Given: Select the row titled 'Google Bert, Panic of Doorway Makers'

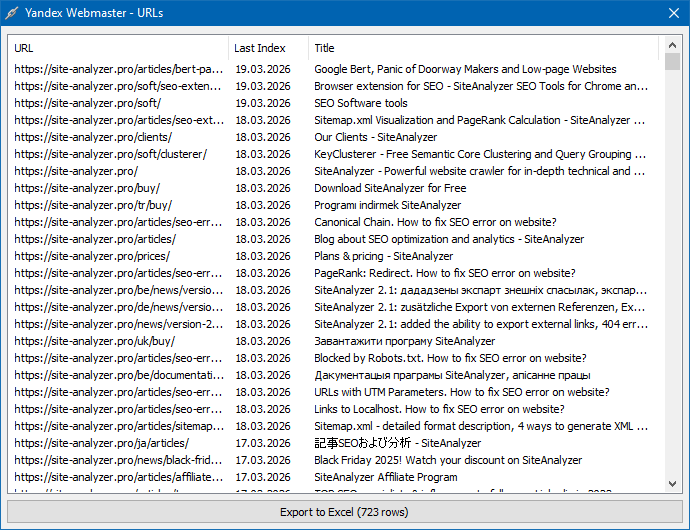Looking at the screenshot, I should [x=336, y=69].
